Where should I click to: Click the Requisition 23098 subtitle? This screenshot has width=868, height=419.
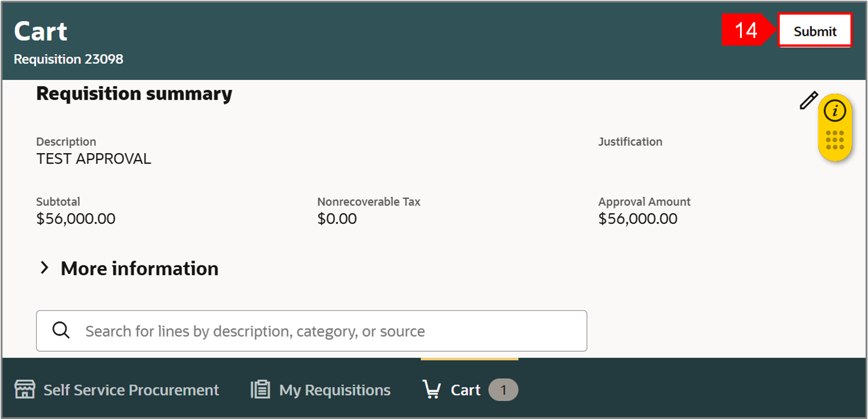pos(68,59)
